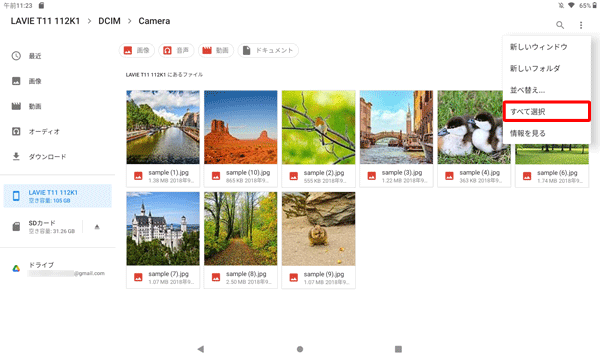Go to LAVIE T11 112K1 breadcrumb root

point(45,21)
